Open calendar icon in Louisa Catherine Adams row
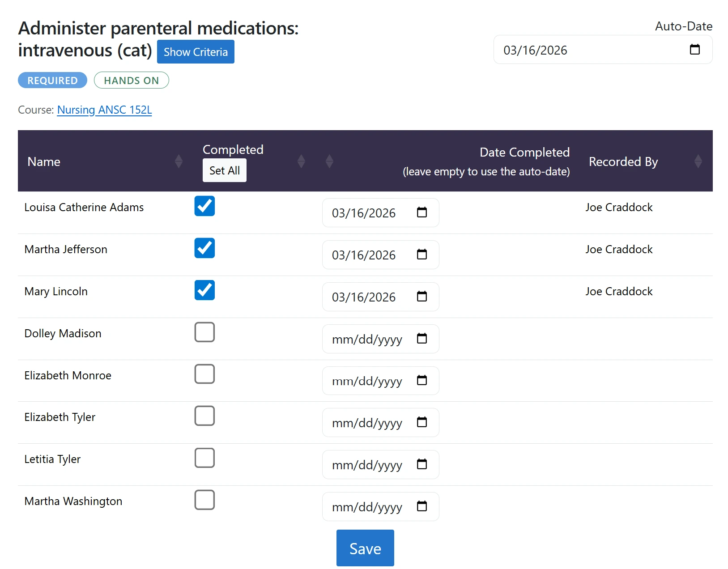Viewport: 728px width, 569px height. point(421,212)
